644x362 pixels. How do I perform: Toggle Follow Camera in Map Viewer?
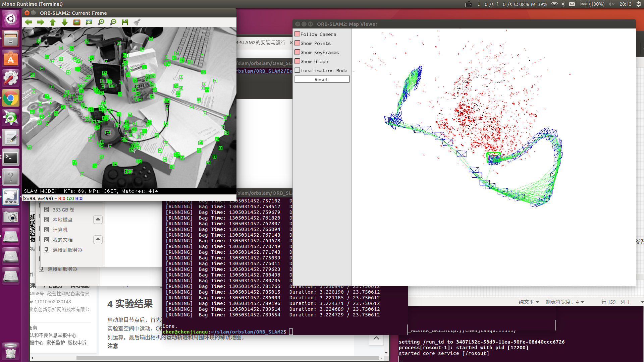(x=297, y=34)
